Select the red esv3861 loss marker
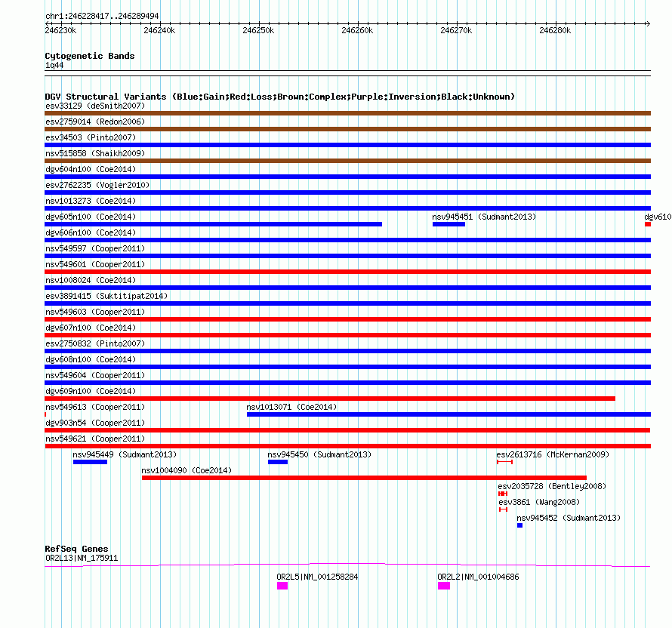The image size is (672, 628). [x=503, y=509]
